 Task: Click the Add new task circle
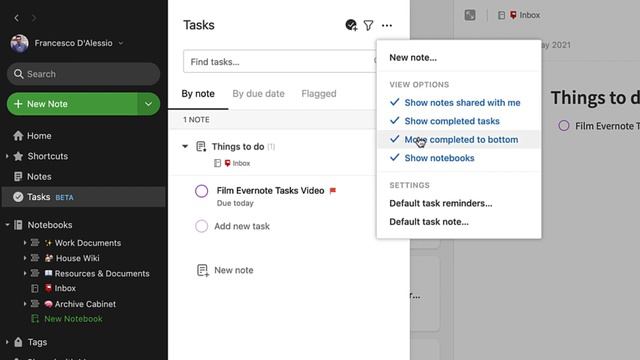[x=201, y=226]
